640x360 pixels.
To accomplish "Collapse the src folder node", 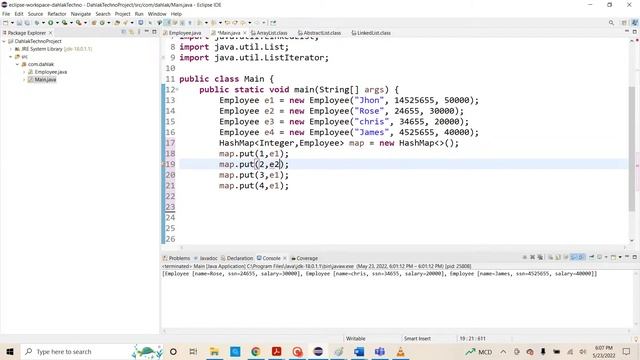I will (11, 57).
